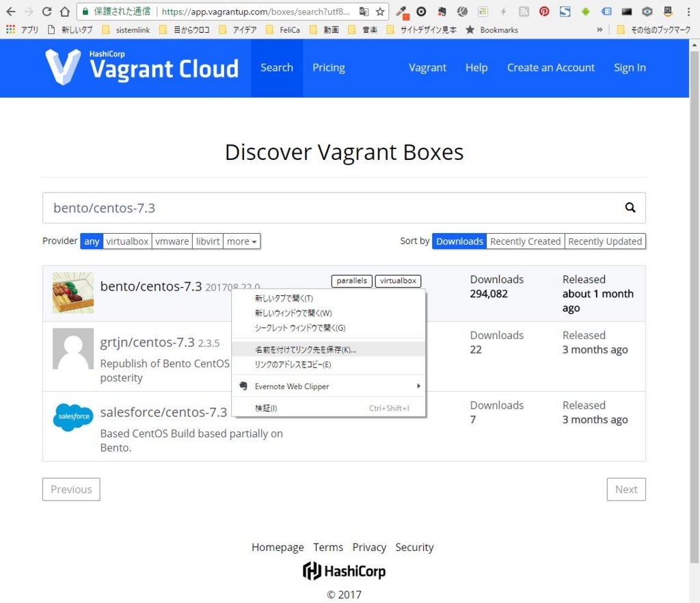700x603 pixels.
Task: Open the Pricing nav link
Action: click(x=329, y=68)
